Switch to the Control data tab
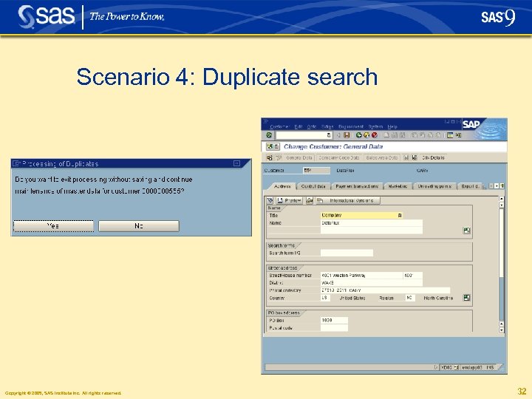The width and height of the screenshot is (532, 399). [313, 186]
